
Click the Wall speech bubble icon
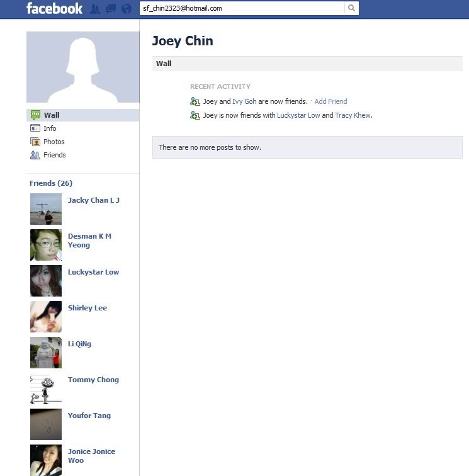[35, 115]
